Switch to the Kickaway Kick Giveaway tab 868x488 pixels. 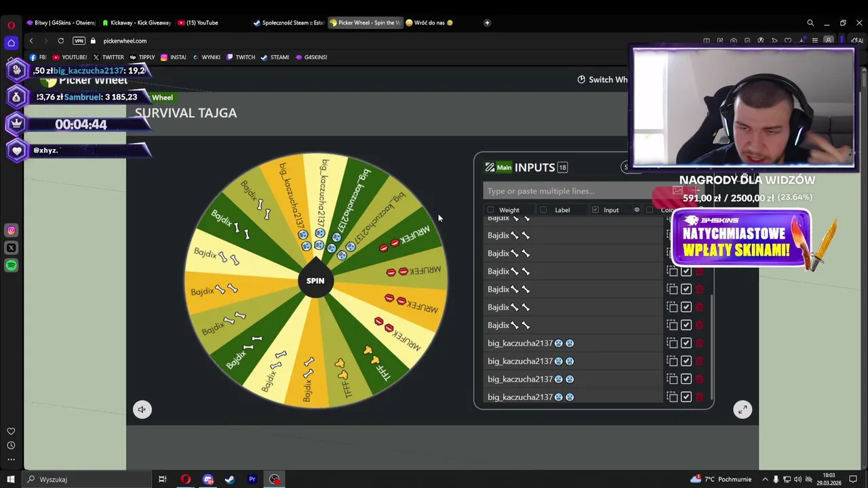pyautogui.click(x=137, y=22)
